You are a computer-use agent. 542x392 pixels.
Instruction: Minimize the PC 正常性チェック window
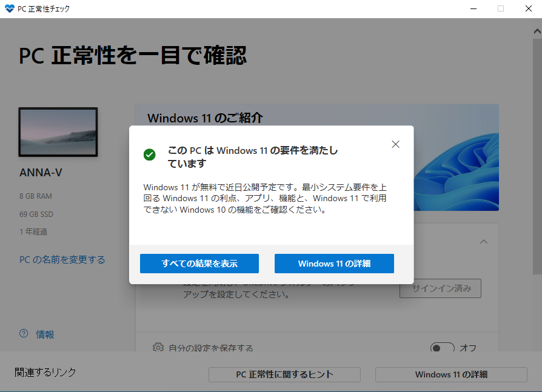tap(473, 8)
